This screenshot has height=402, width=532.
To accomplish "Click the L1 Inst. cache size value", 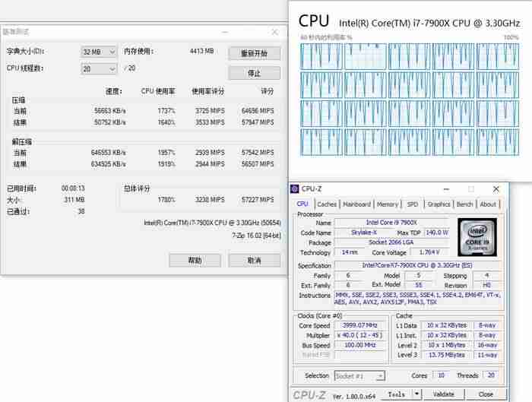I will [x=447, y=335].
